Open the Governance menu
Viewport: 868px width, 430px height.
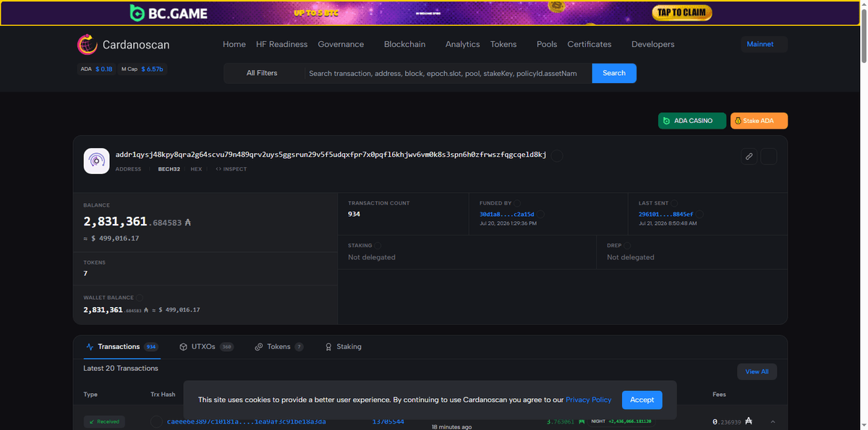pyautogui.click(x=341, y=44)
